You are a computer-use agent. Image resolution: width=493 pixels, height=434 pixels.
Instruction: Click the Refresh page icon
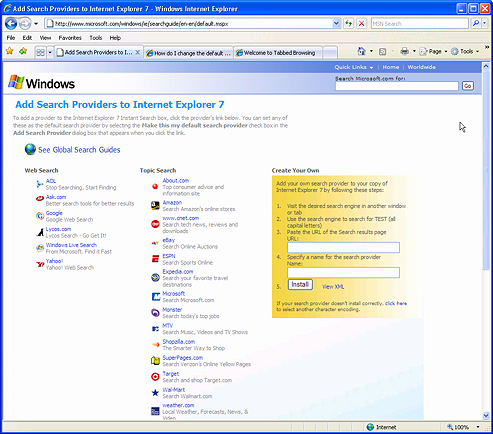point(348,23)
